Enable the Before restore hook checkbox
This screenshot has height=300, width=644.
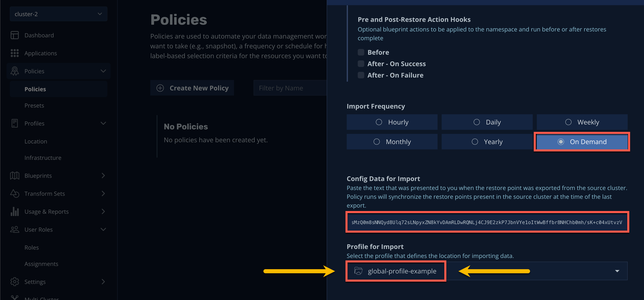[361, 52]
